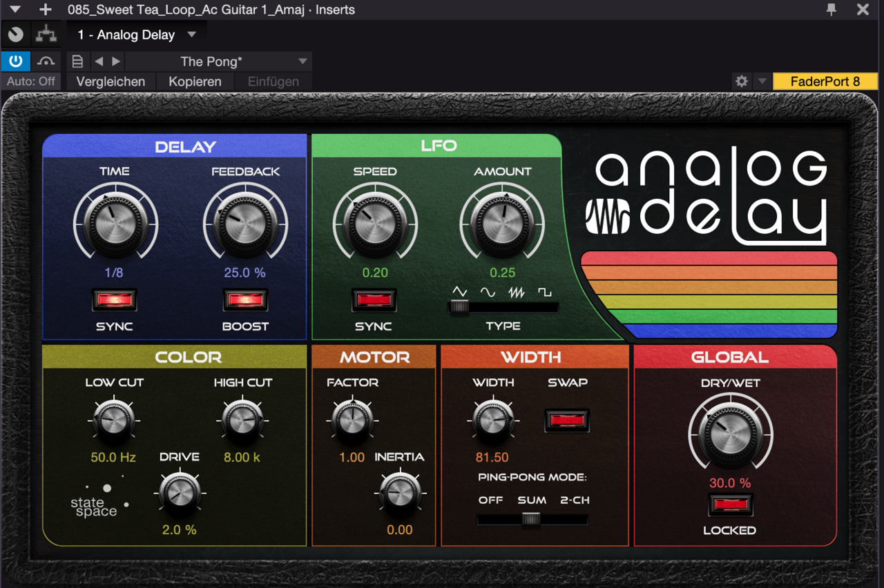The width and height of the screenshot is (884, 588).
Task: Click the DRIVE knob
Action: 180,493
